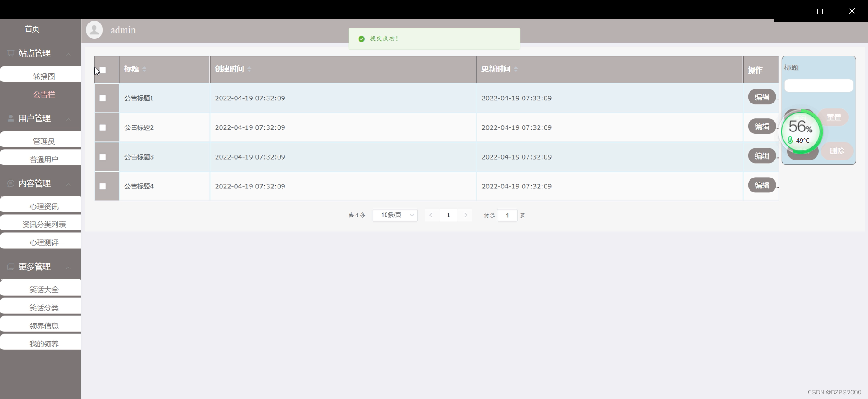Screen dimensions: 868x399
Task: Click the 共 4 条 total count text
Action: point(357,216)
